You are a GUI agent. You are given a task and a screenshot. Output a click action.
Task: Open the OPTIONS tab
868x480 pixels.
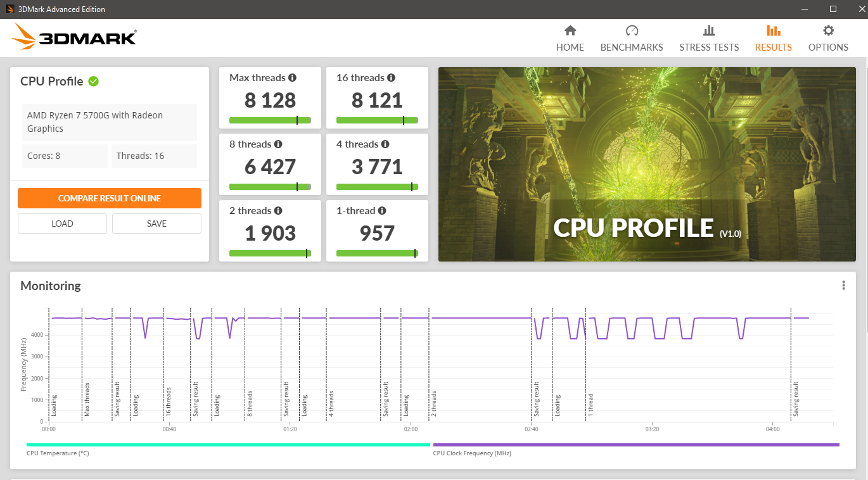coord(828,47)
